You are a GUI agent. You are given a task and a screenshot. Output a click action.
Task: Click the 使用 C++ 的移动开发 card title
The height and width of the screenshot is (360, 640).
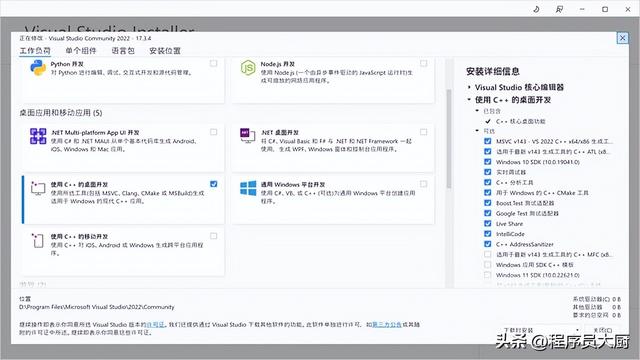tap(79, 236)
